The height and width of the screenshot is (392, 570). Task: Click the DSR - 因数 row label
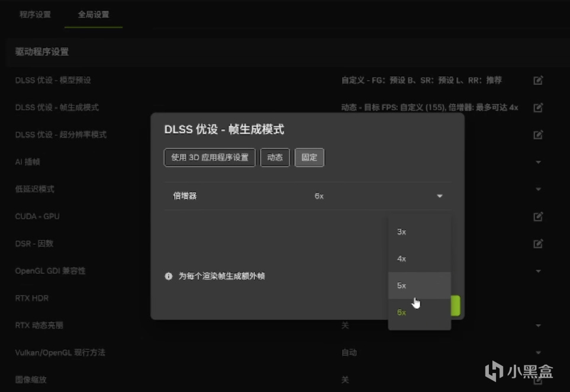click(34, 244)
